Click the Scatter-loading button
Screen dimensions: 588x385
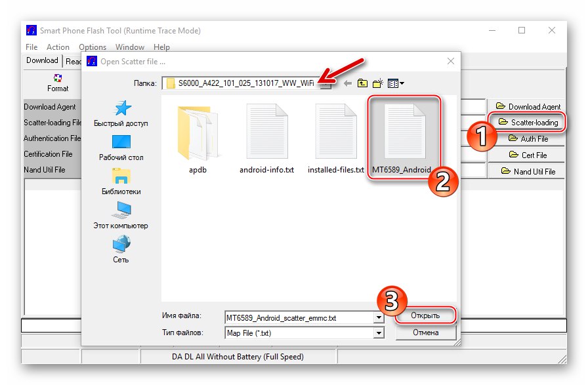point(528,122)
